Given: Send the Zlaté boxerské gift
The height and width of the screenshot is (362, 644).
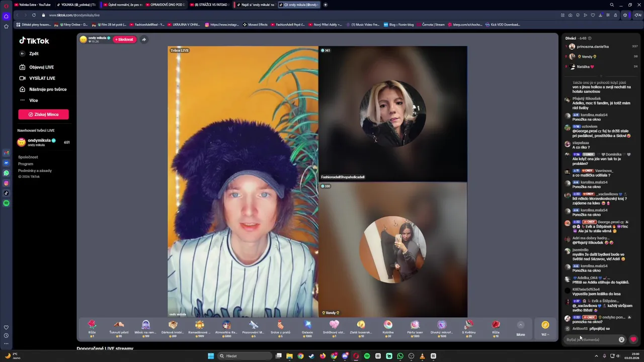Looking at the screenshot, I should 361,328.
